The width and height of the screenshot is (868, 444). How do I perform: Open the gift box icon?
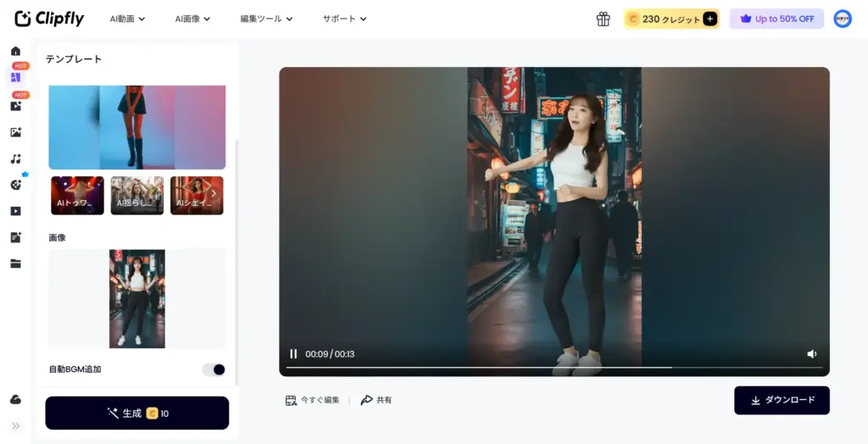603,19
